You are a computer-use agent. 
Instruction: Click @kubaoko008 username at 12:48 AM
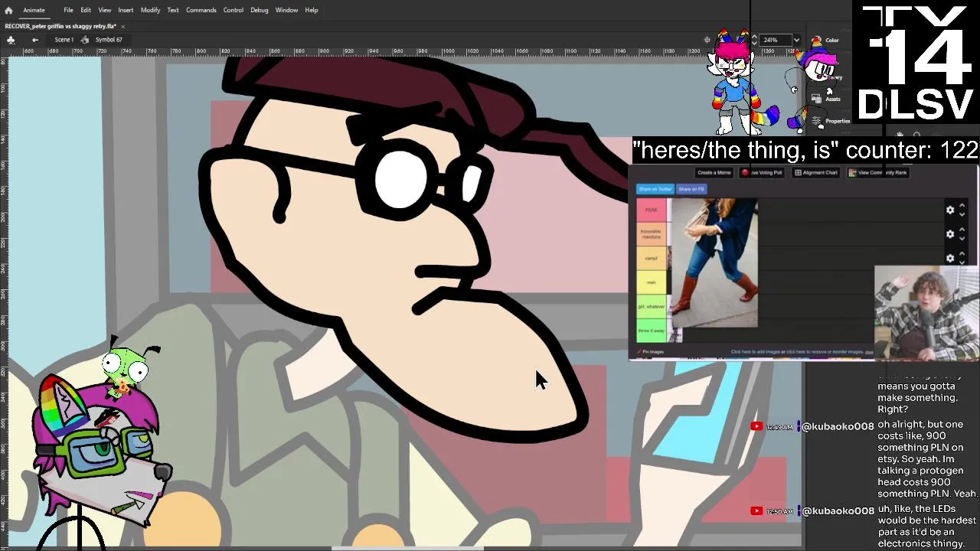[x=838, y=426]
